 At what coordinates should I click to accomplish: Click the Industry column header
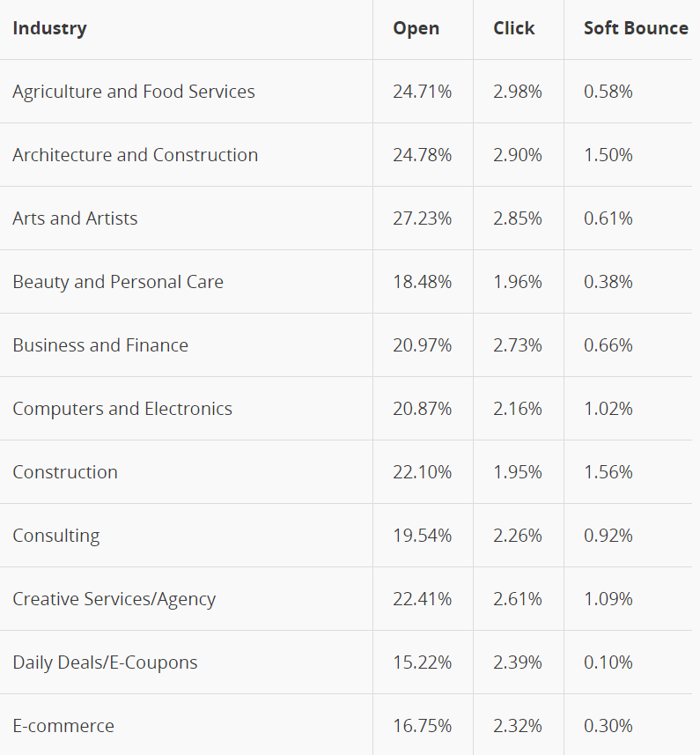coord(49,28)
